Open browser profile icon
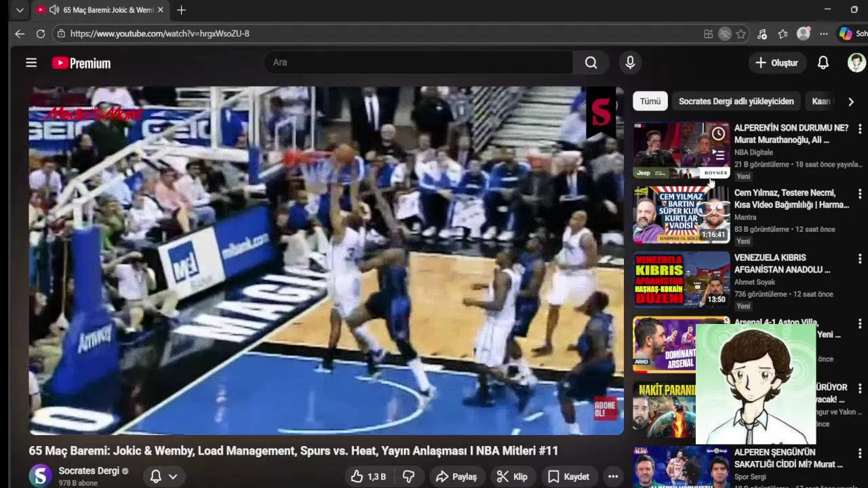This screenshot has height=488, width=868. click(x=804, y=34)
